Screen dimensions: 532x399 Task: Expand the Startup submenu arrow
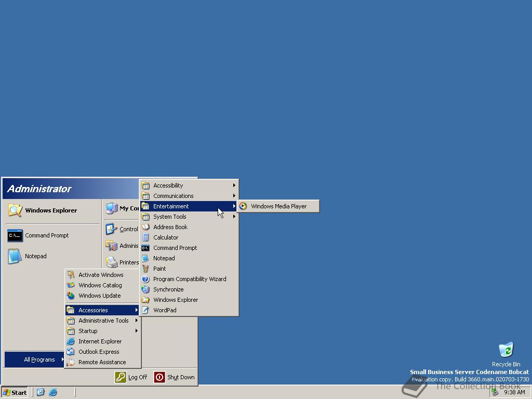(137, 331)
